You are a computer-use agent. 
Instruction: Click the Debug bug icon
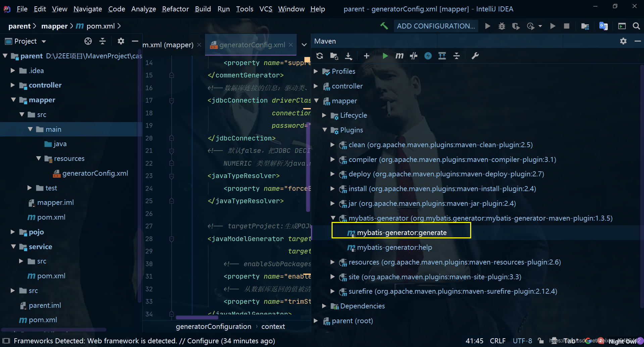point(502,26)
